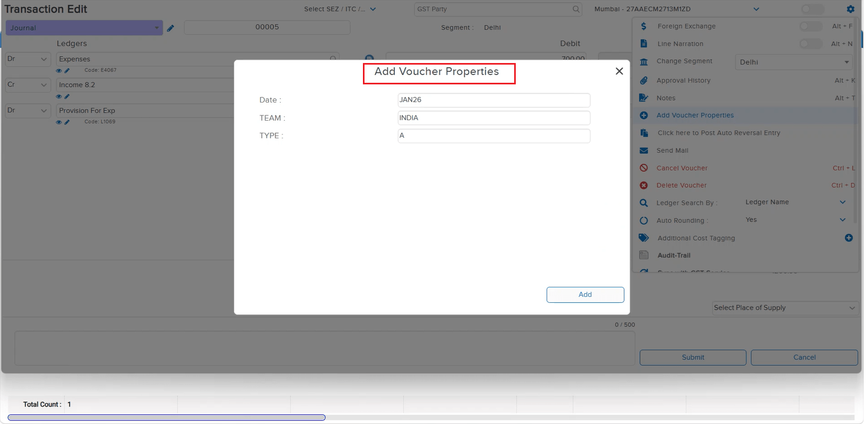
Task: Click the Line Narration document icon
Action: point(644,44)
